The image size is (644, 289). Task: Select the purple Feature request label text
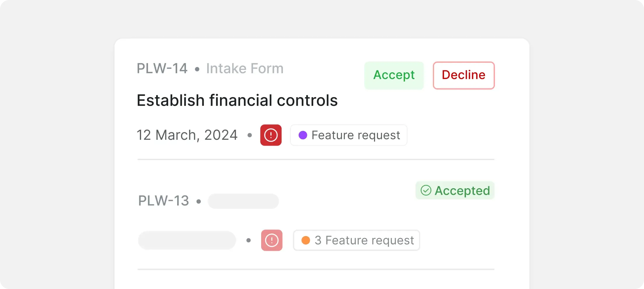tap(356, 135)
